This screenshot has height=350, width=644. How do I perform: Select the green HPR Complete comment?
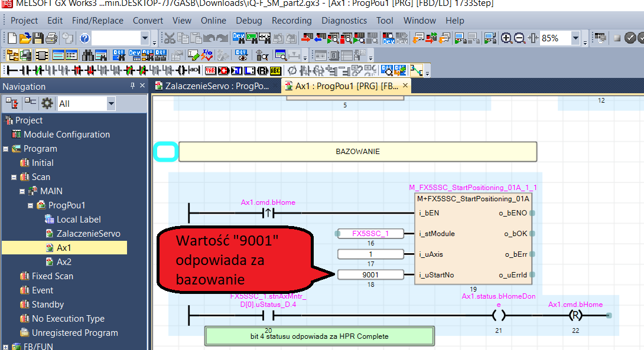pos(319,336)
